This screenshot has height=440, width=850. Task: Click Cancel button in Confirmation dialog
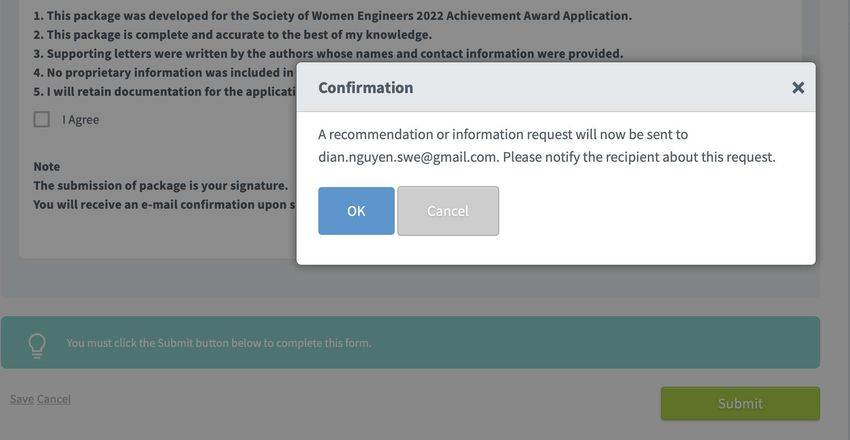click(448, 211)
